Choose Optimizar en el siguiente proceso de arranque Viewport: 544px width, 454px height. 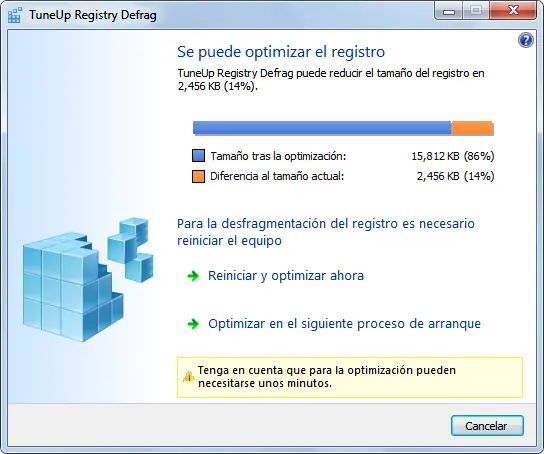(344, 324)
